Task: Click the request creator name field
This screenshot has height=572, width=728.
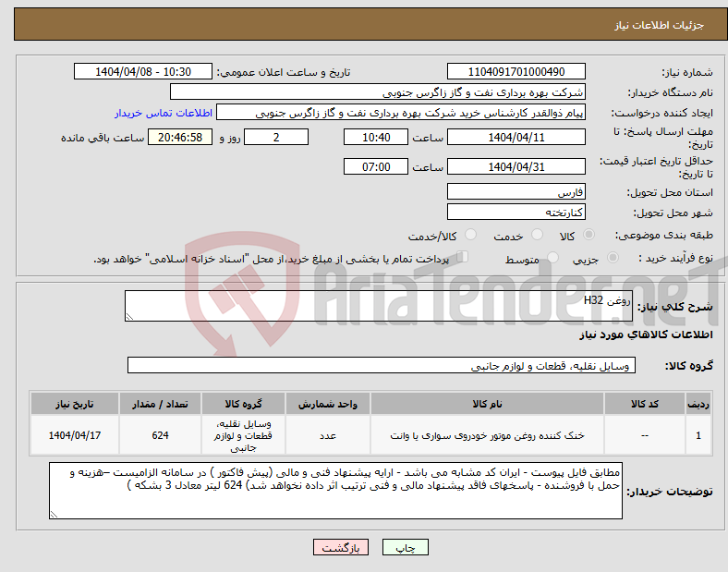Action: click(401, 113)
